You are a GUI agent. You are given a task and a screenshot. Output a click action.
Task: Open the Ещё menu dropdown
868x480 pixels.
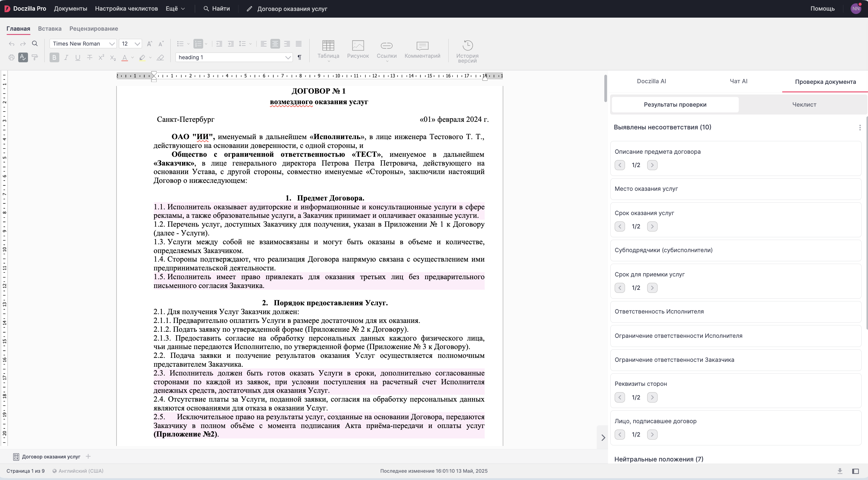175,9
